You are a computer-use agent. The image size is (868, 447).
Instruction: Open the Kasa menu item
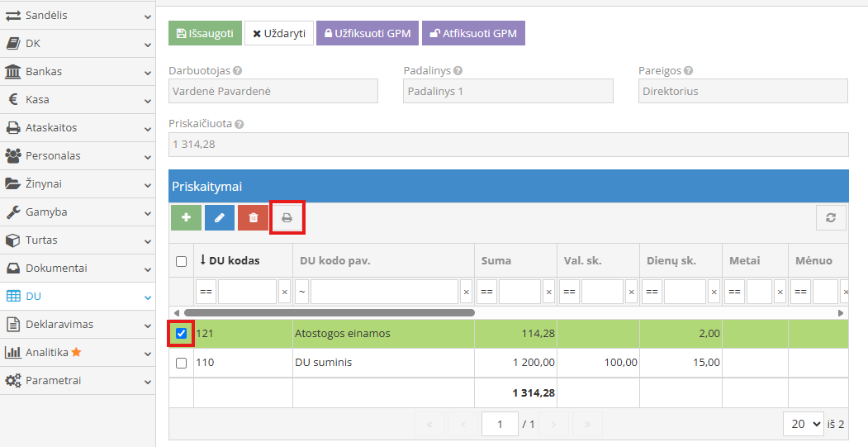point(78,100)
